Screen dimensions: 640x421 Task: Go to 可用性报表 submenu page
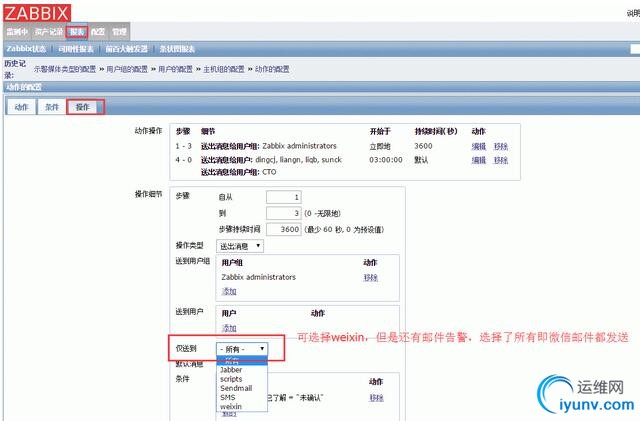pos(76,49)
